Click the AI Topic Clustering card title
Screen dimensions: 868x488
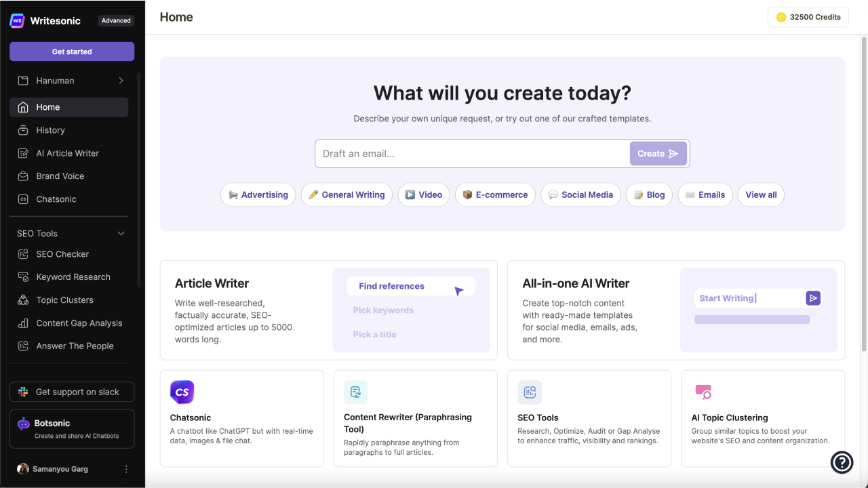tap(730, 418)
